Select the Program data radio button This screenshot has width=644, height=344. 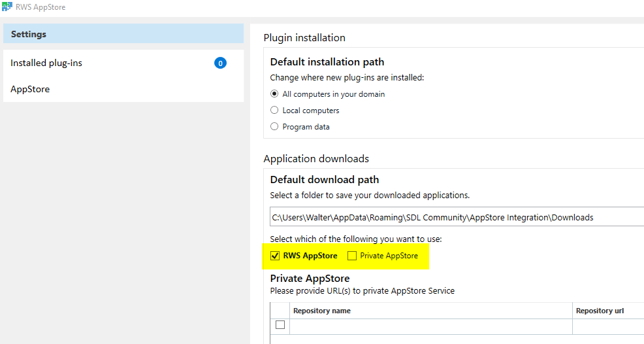[x=274, y=127]
